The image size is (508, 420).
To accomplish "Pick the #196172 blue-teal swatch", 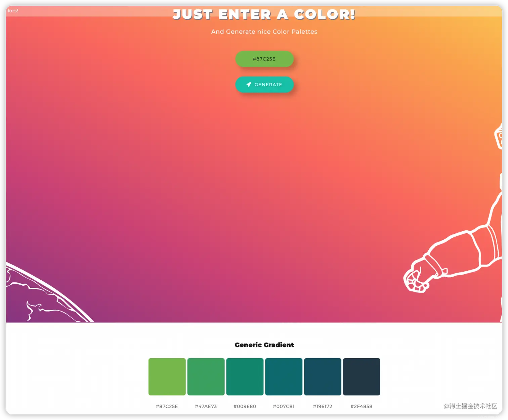I will pos(323,377).
